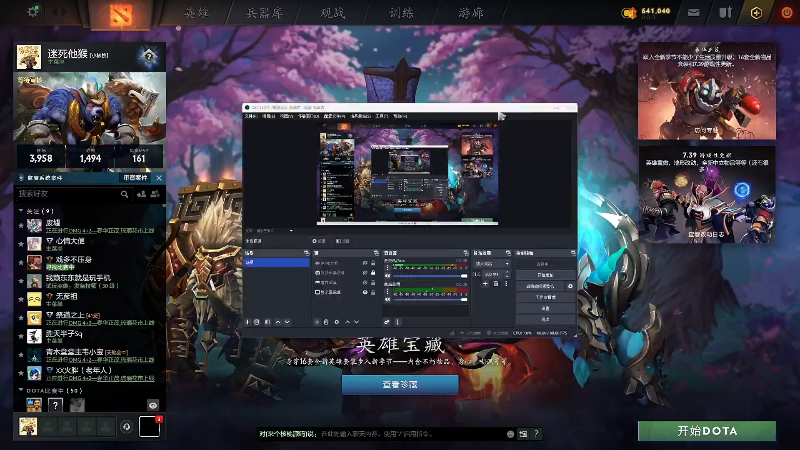800x450 pixels.
Task: Open the 工具 Tools menu in OBS
Action: (x=382, y=116)
